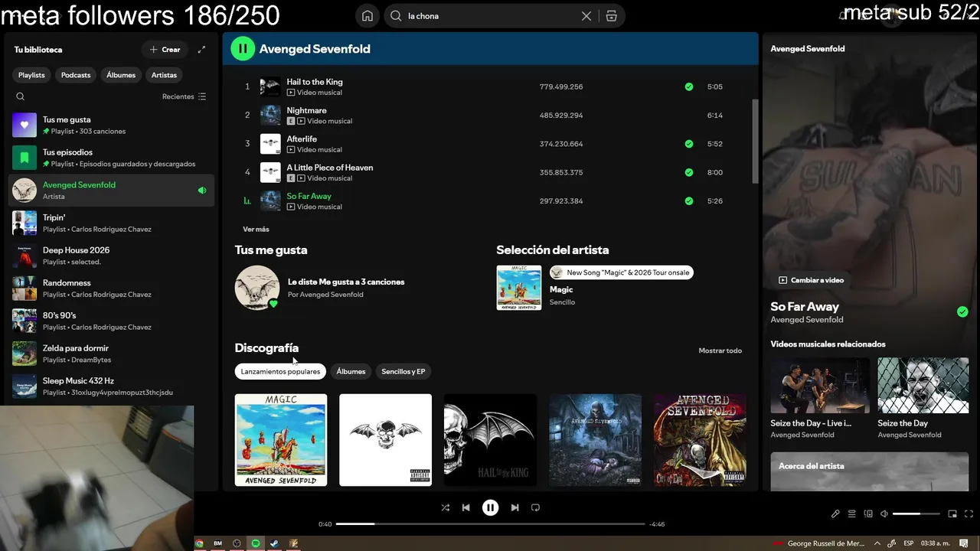Screen dimensions: 980x551
Task: Pause playback in bottom player bar
Action: pyautogui.click(x=490, y=507)
